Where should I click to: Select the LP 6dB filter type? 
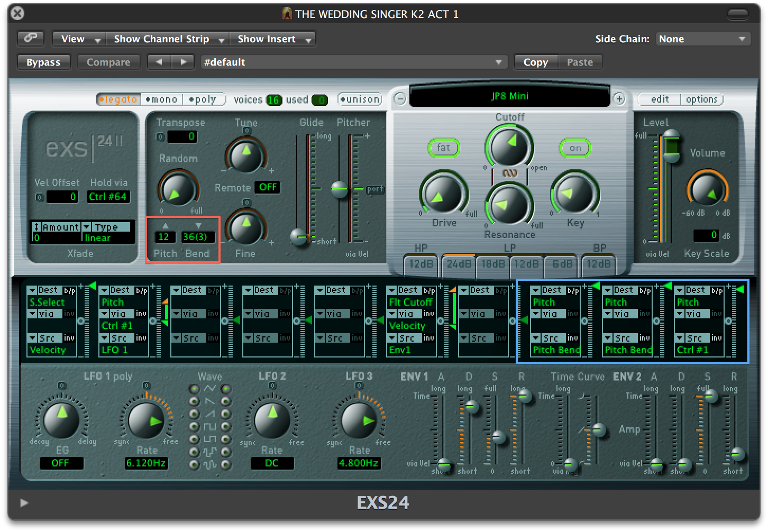coord(562,264)
